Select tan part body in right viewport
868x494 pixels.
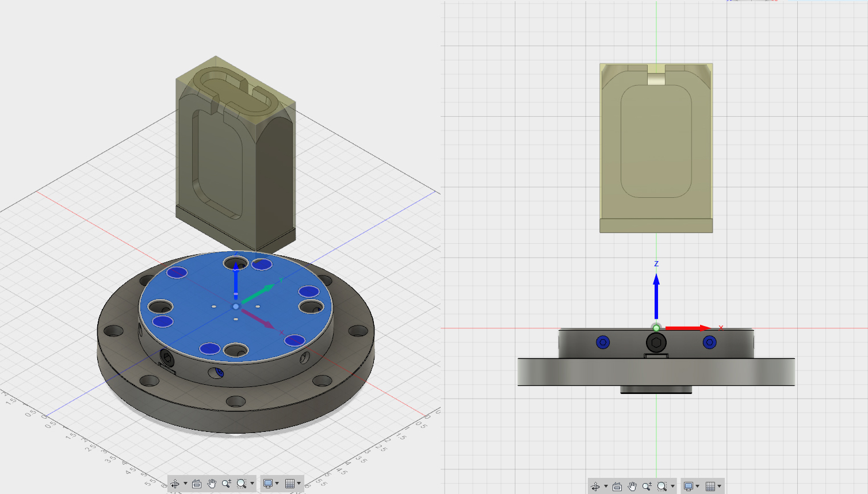[656, 148]
